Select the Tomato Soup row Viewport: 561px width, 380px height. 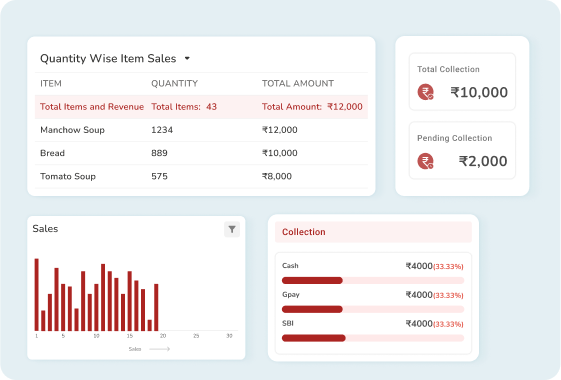[x=201, y=176]
